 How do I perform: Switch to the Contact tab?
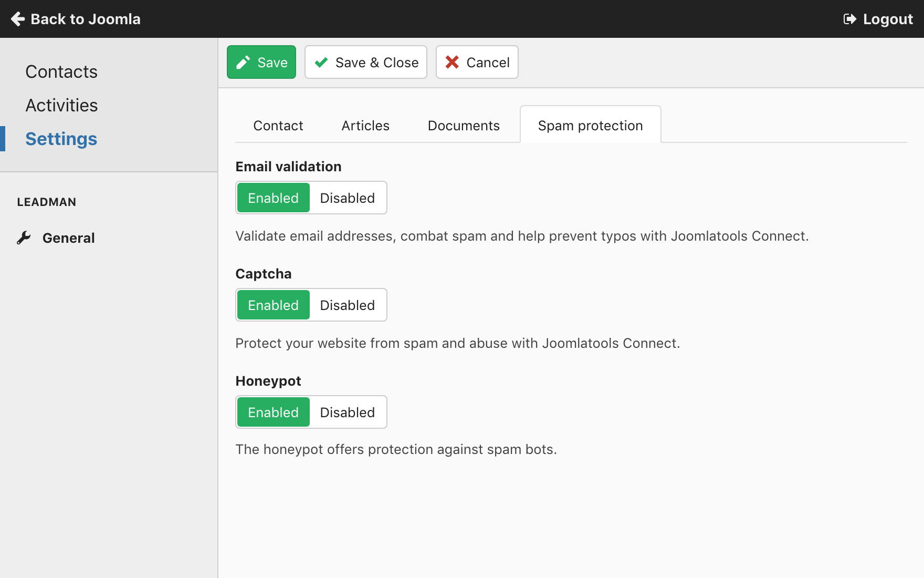pyautogui.click(x=278, y=126)
